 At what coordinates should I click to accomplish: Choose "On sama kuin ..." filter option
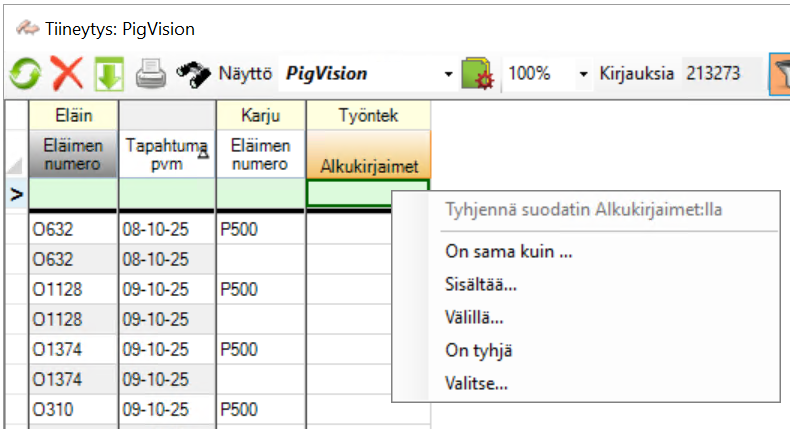tap(509, 252)
